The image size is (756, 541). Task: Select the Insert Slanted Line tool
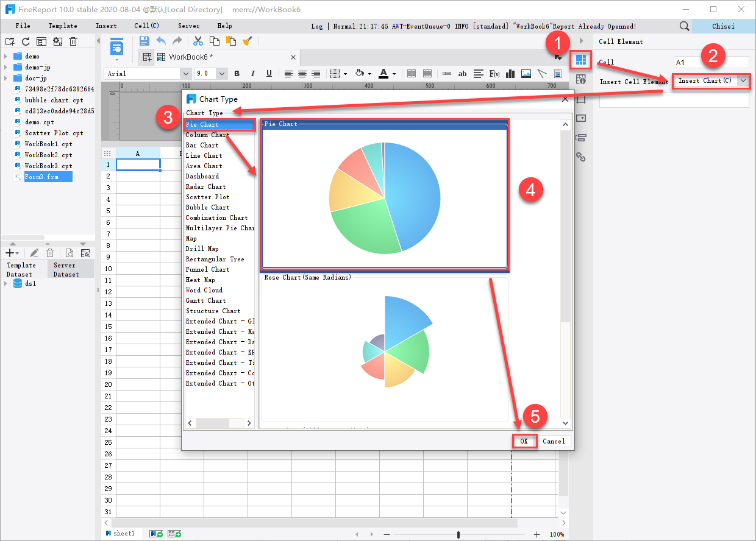[542, 73]
